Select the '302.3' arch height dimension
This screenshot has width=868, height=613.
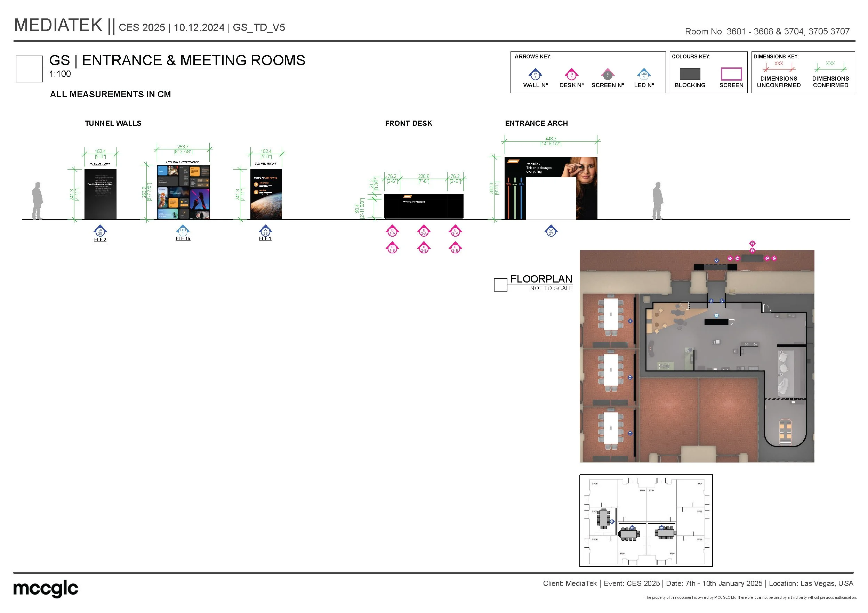coord(491,188)
